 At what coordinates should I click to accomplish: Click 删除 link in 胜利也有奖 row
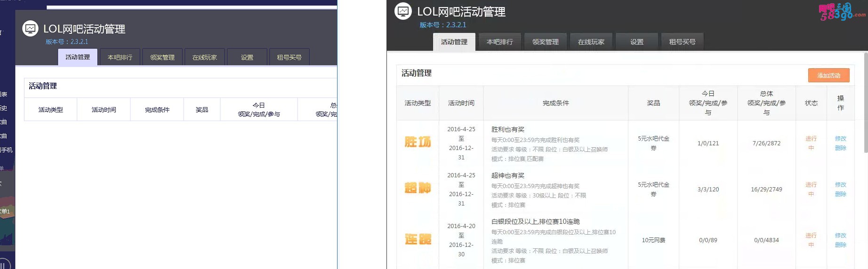(x=841, y=148)
